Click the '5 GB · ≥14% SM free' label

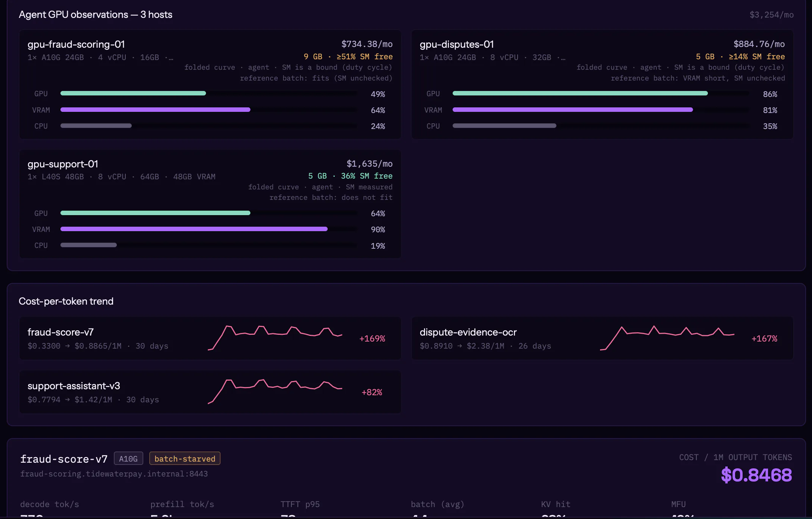[740, 57]
